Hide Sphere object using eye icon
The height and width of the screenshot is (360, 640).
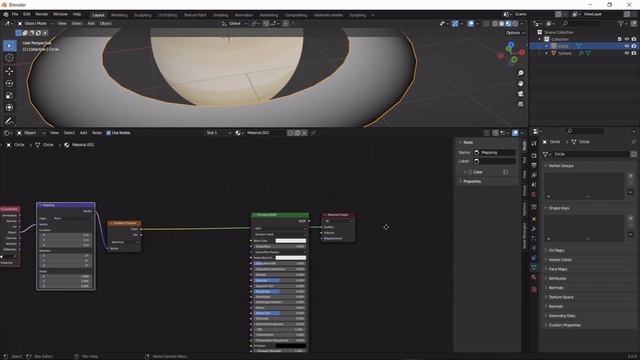click(x=627, y=53)
